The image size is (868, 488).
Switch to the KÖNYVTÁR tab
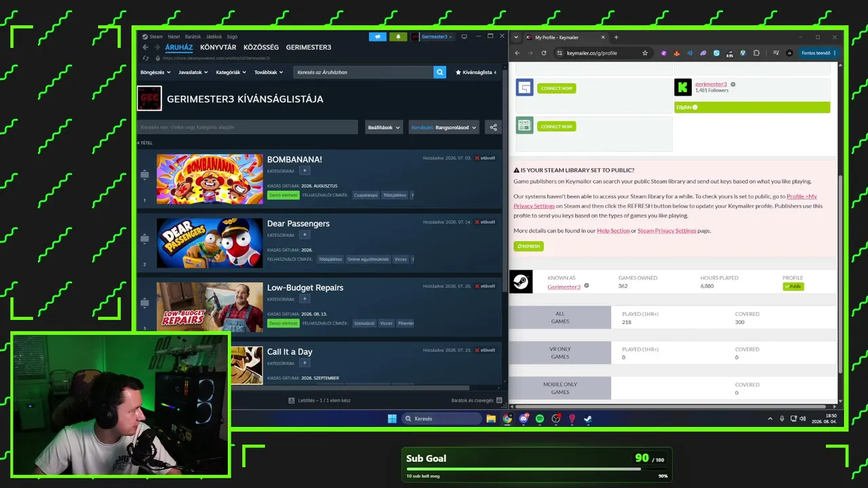218,47
